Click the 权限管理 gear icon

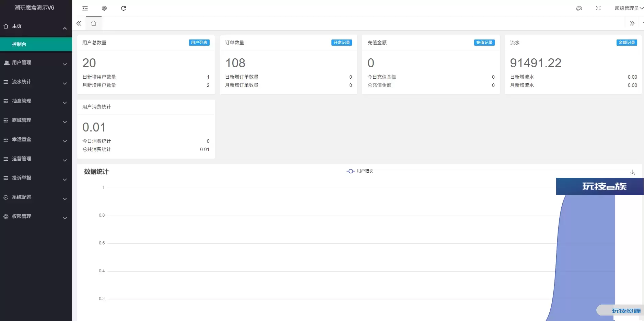(6, 216)
